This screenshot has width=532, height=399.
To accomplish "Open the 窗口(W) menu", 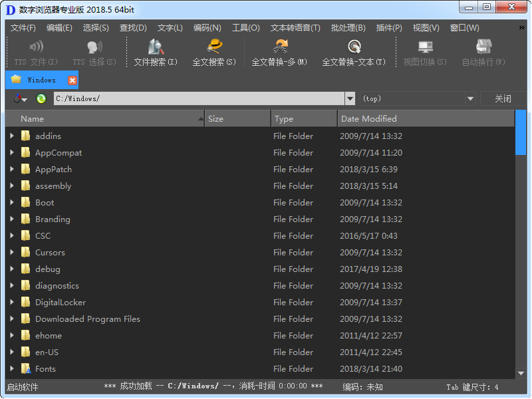I will pyautogui.click(x=464, y=28).
